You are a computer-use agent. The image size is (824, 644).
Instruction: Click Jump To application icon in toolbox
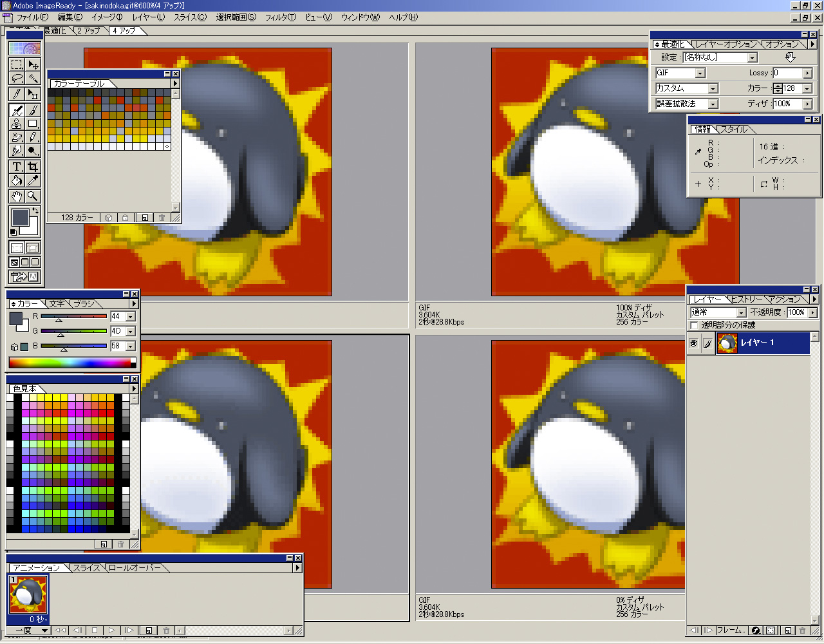pyautogui.click(x=24, y=277)
